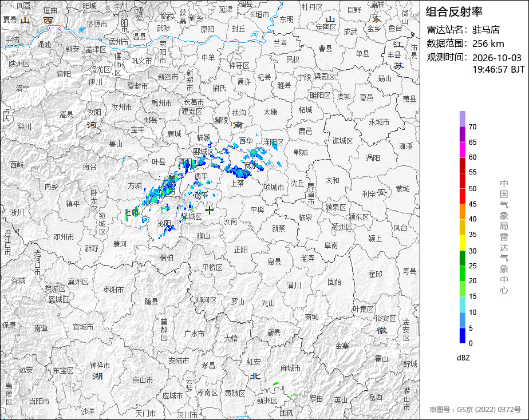The width and height of the screenshot is (529, 420).
Task: Select the '息县' county label
Action: (x=274, y=261)
